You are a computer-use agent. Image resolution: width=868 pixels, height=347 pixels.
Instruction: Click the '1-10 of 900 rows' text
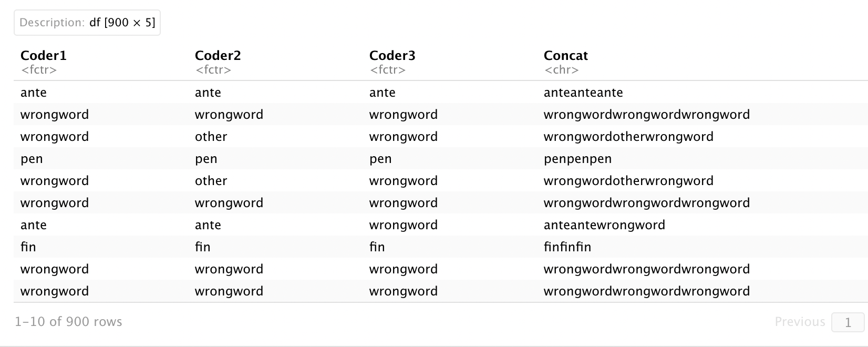coord(68,322)
